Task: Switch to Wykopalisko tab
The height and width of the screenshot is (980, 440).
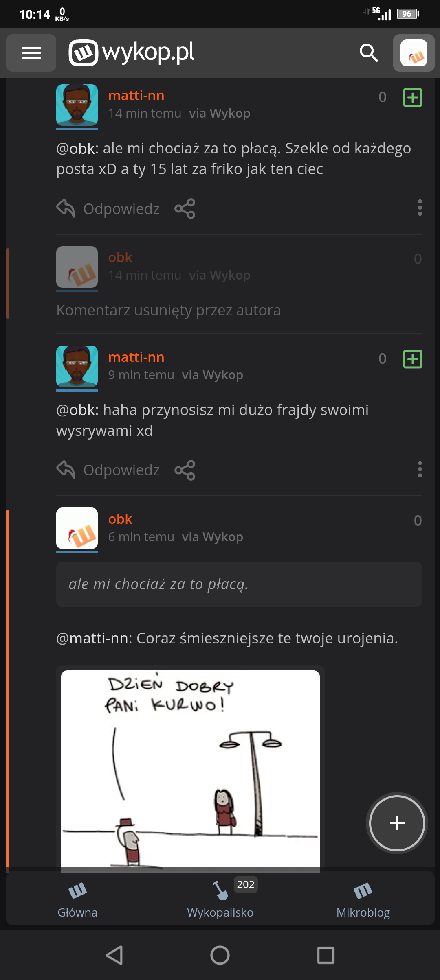Action: point(220,900)
